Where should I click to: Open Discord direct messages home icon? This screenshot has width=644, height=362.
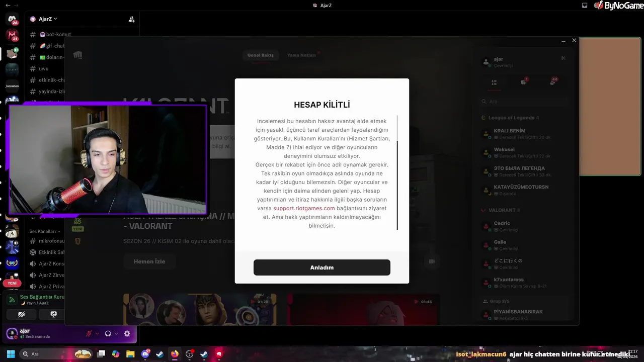pos(12,20)
